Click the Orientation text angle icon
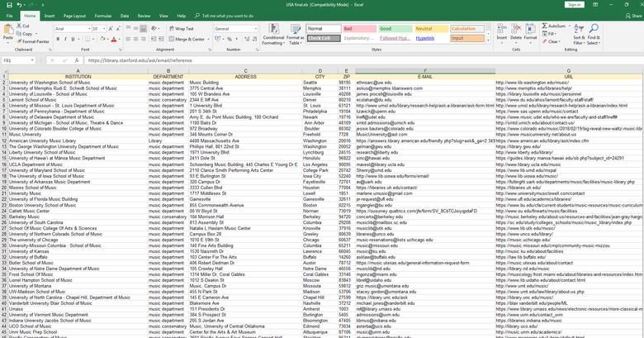 pyautogui.click(x=154, y=29)
